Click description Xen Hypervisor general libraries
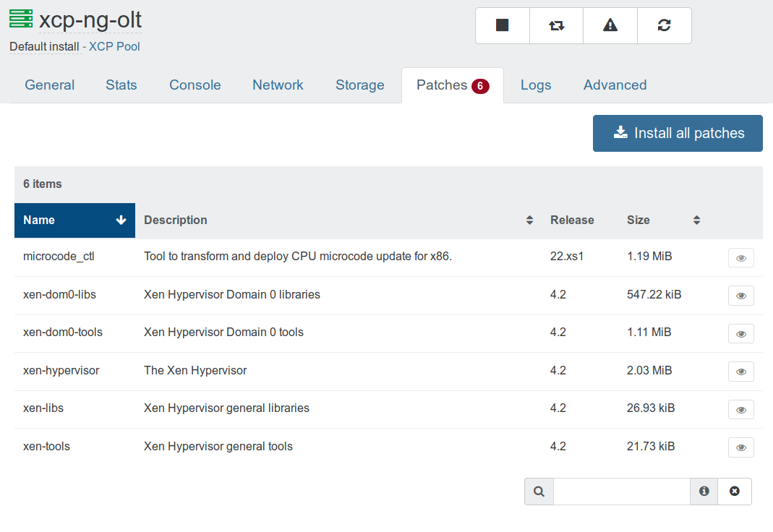The height and width of the screenshot is (532, 773). [x=227, y=408]
